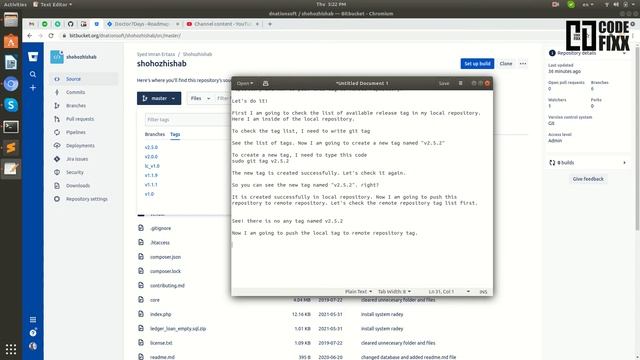Open composer.json file
640x360 pixels.
[165, 257]
